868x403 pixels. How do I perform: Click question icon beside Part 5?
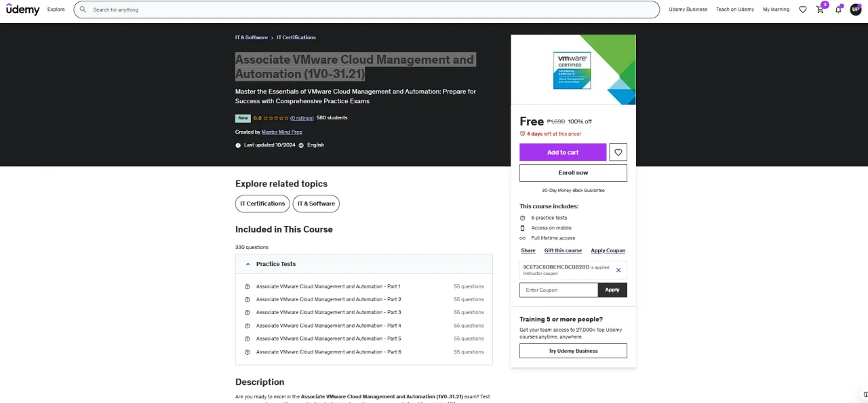tap(248, 339)
